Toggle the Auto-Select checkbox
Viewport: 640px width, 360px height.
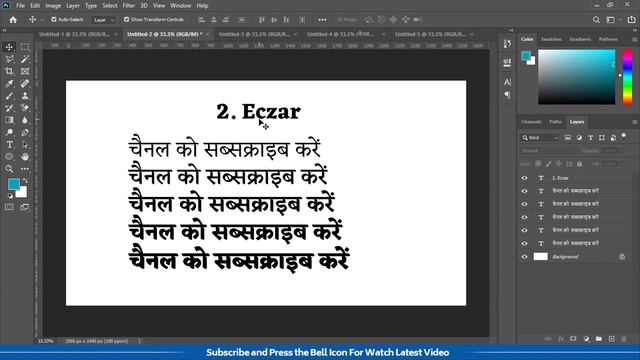tap(53, 20)
